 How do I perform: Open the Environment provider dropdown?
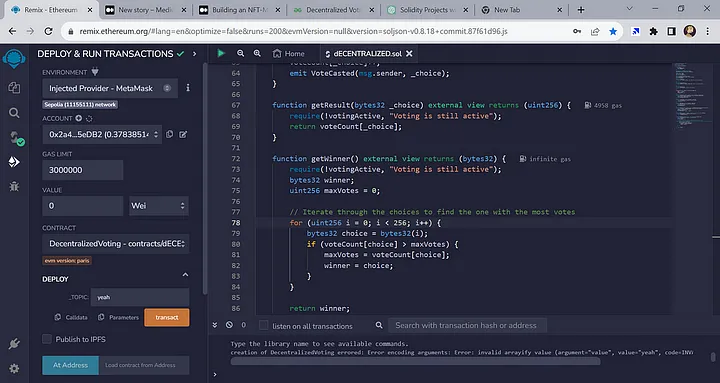110,88
